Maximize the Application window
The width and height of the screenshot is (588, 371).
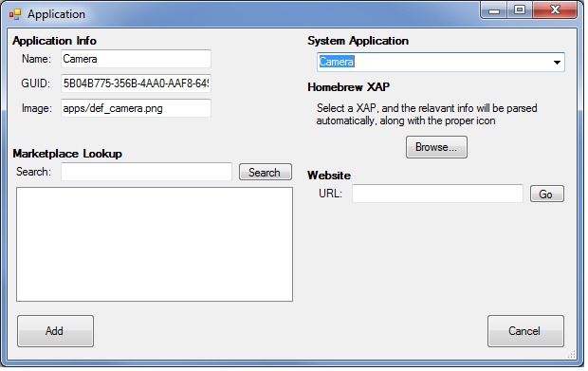520,10
